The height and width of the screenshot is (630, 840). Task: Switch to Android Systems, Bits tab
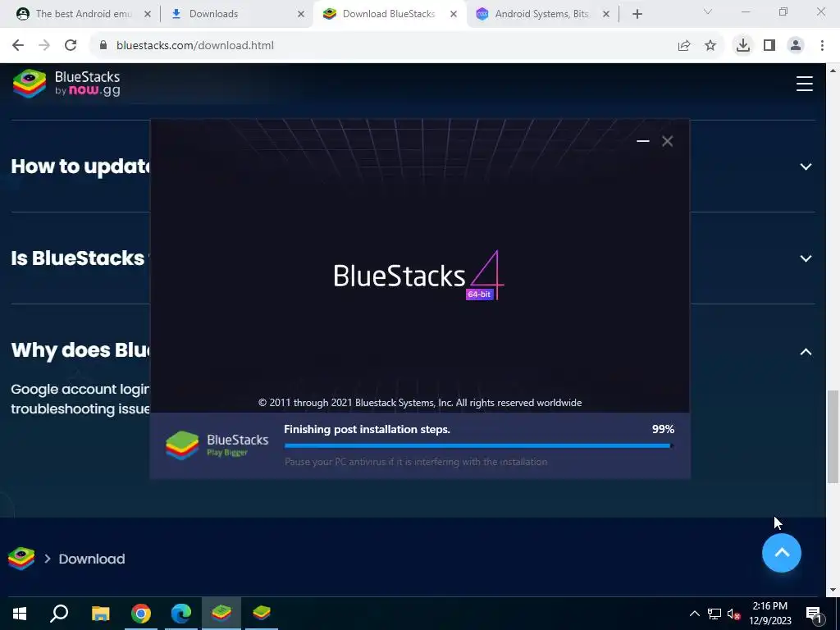[541, 14]
